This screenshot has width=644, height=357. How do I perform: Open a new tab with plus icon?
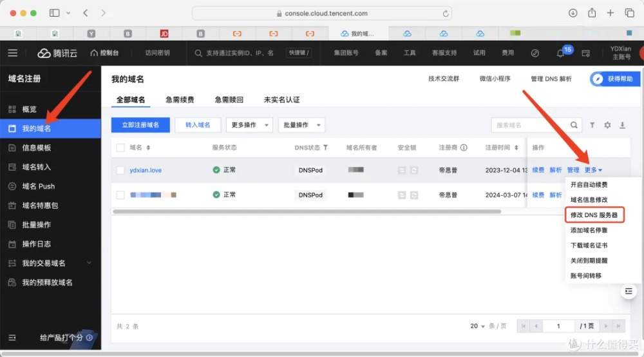click(x=611, y=13)
